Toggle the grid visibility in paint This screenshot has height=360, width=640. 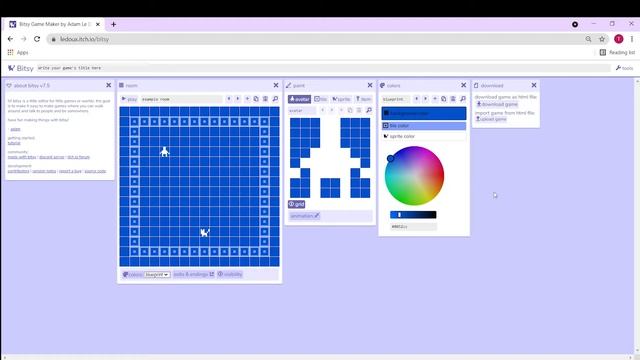click(x=297, y=204)
